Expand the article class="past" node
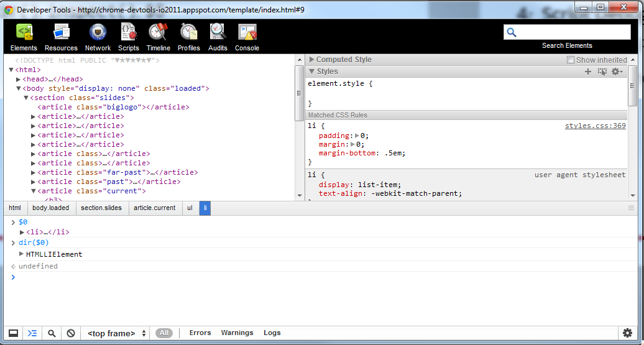 coord(34,182)
